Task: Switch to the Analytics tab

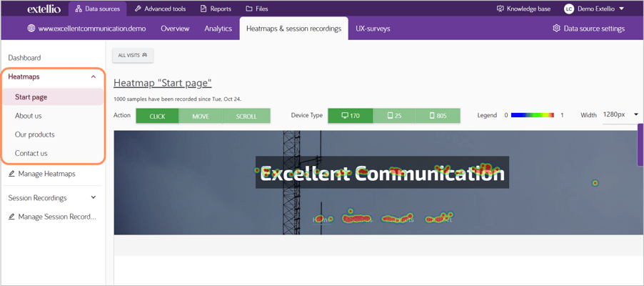Action: 218,29
